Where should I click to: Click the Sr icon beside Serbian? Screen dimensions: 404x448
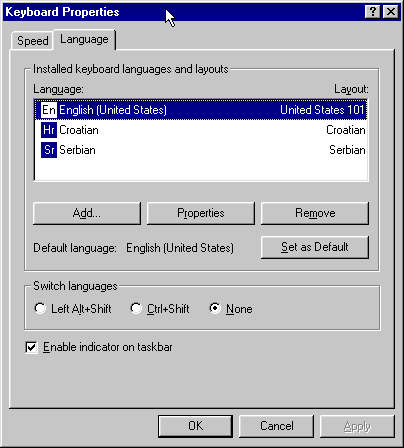pyautogui.click(x=49, y=150)
